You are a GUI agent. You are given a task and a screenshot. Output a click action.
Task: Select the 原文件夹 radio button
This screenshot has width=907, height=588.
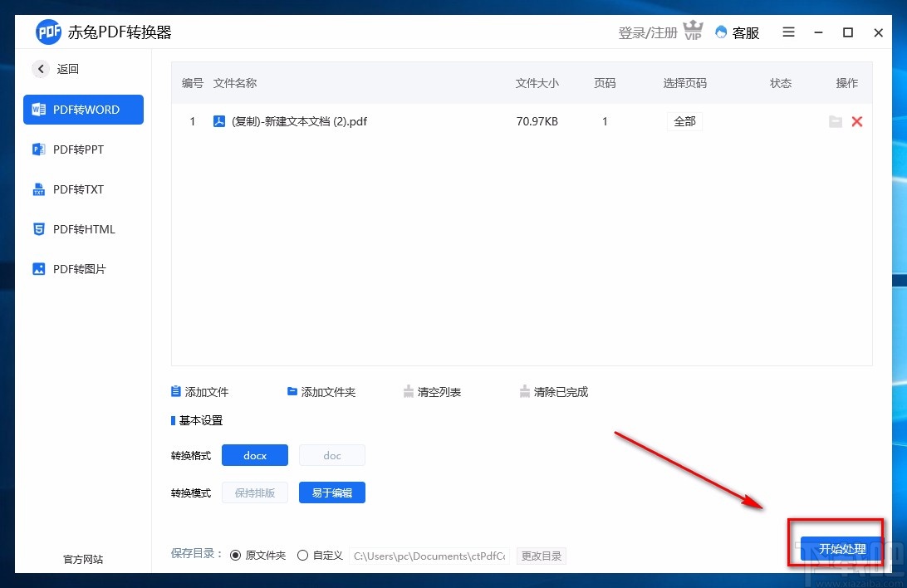[235, 555]
